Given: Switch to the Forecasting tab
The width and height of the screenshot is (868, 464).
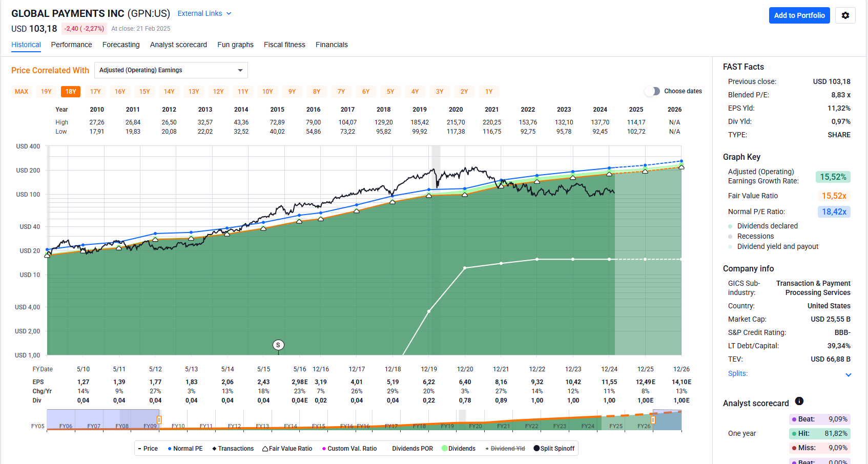Looking at the screenshot, I should [121, 45].
